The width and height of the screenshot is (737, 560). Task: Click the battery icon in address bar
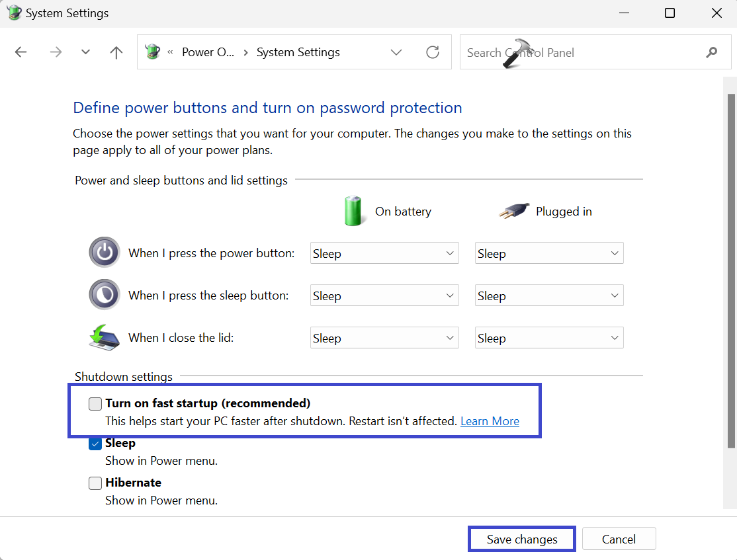point(153,52)
